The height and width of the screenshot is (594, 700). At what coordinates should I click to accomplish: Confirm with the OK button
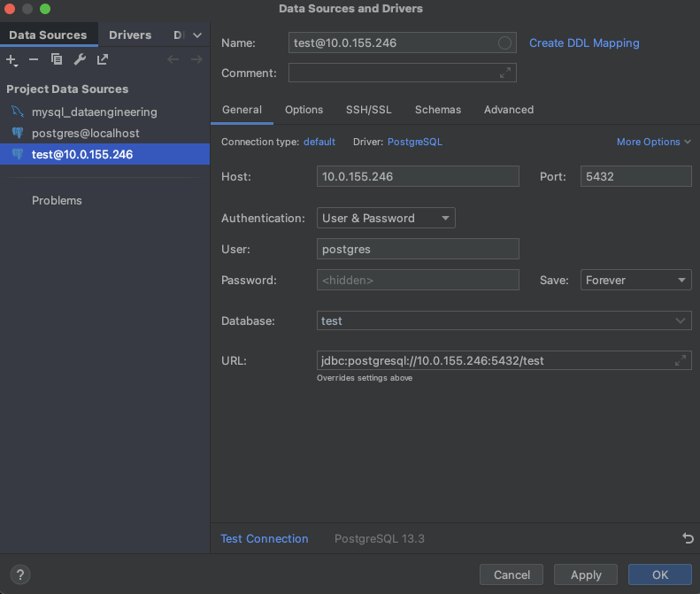click(660, 575)
